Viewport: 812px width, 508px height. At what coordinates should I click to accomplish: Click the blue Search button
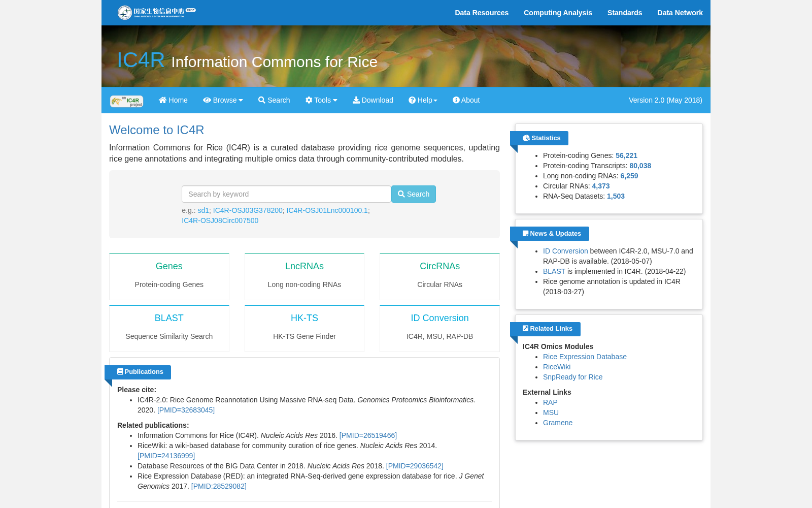point(414,194)
